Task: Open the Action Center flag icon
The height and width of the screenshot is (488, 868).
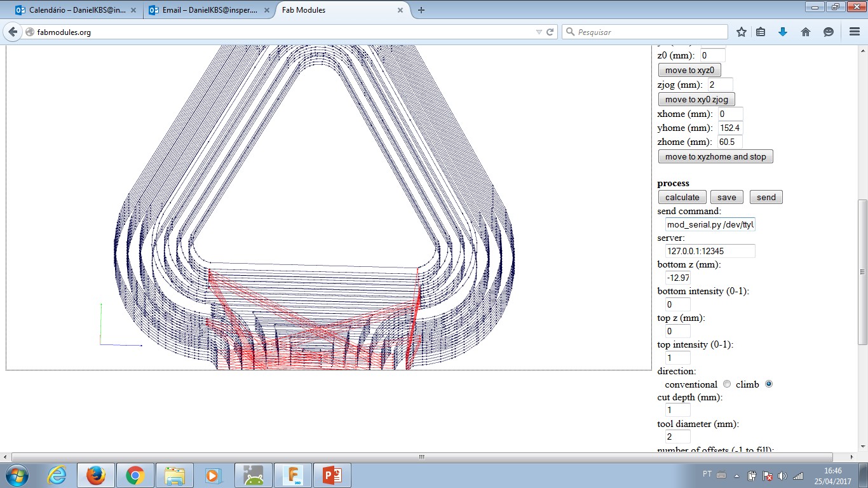Action: click(x=767, y=475)
